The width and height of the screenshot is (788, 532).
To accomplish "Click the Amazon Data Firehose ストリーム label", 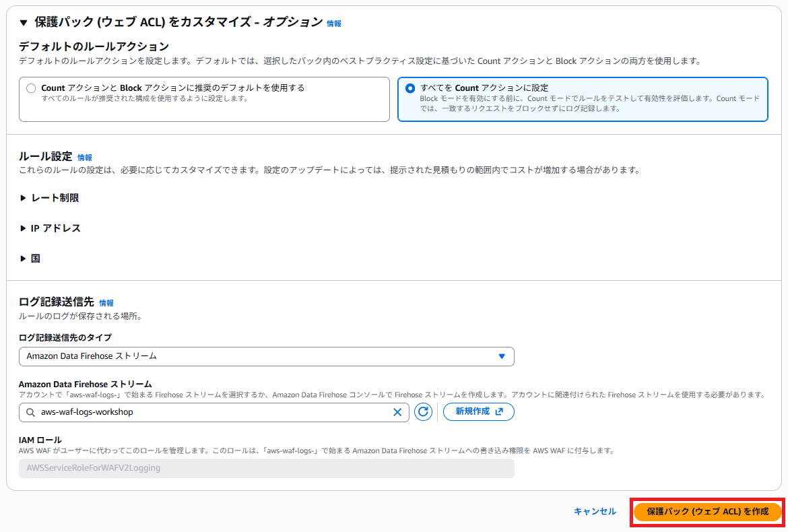I will pyautogui.click(x=85, y=385).
